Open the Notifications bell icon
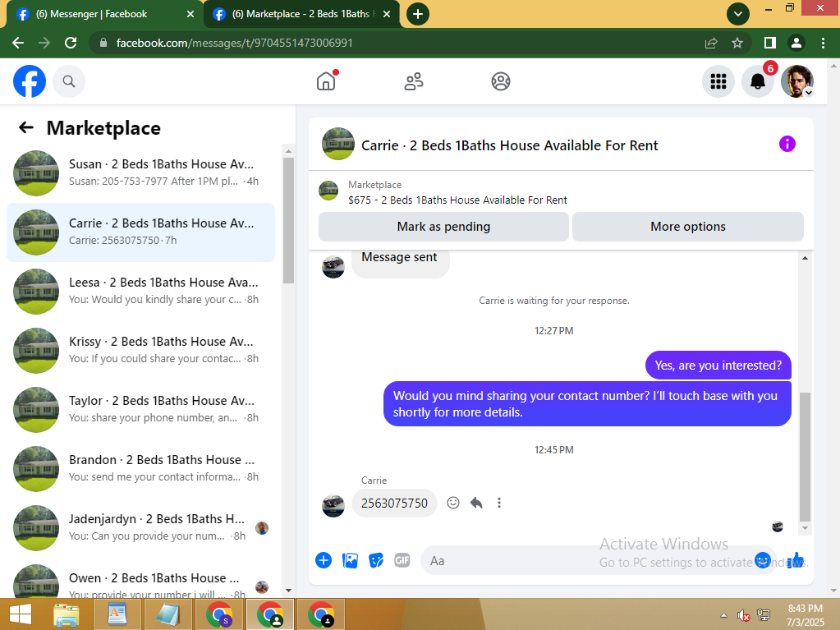Image resolution: width=840 pixels, height=630 pixels. (x=758, y=81)
